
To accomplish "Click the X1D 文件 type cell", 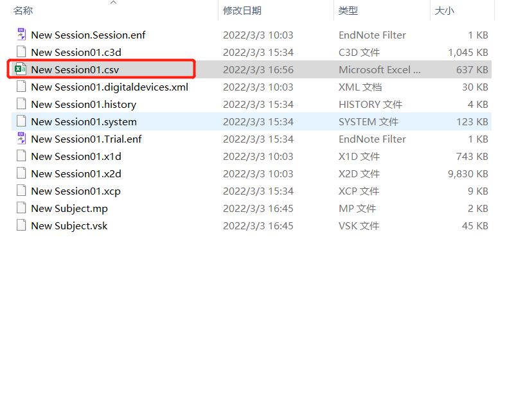I will [359, 156].
